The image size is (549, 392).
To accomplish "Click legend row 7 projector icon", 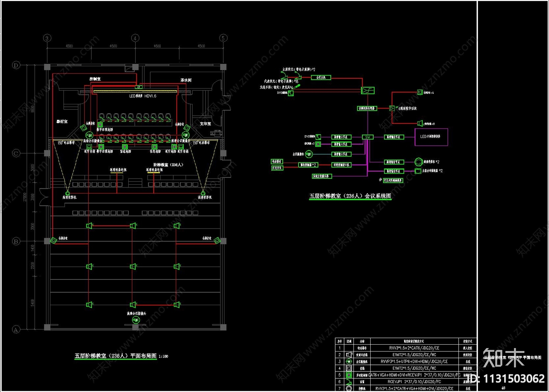I will tap(349, 388).
